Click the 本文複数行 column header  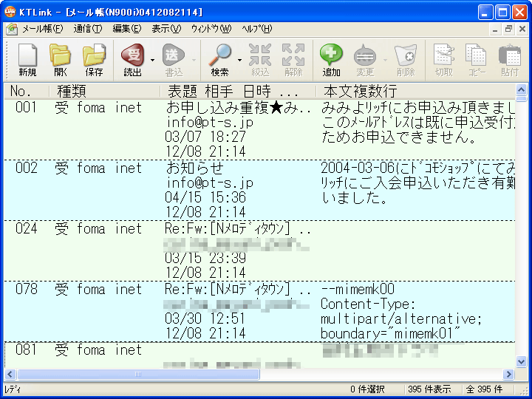(x=415, y=91)
